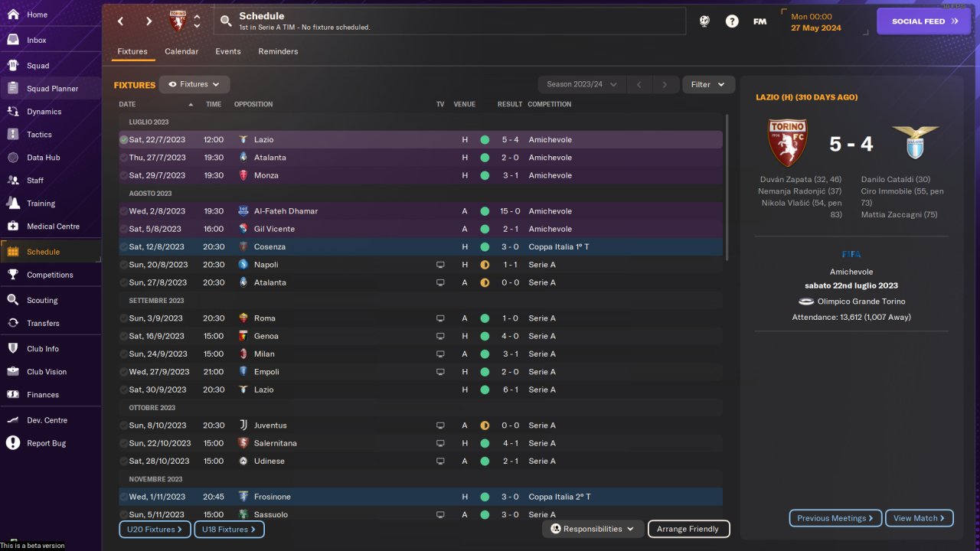The width and height of the screenshot is (980, 551).
Task: Open the Home sidebar icon
Action: (13, 15)
